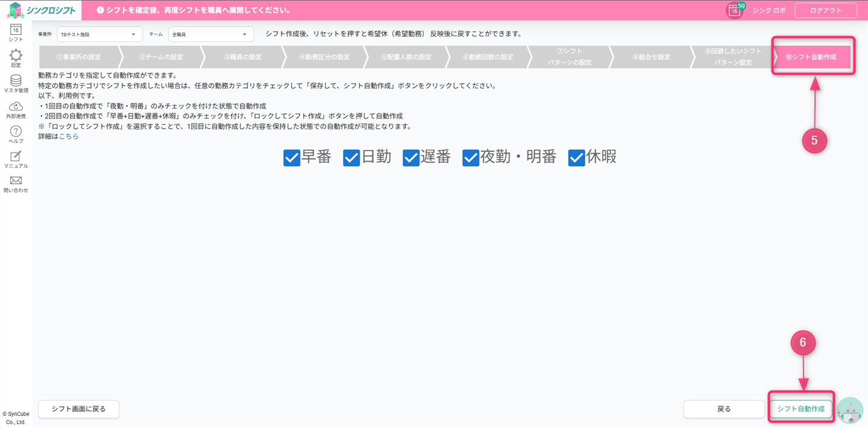Expand the チーム dropdown showing 全職員

click(210, 34)
